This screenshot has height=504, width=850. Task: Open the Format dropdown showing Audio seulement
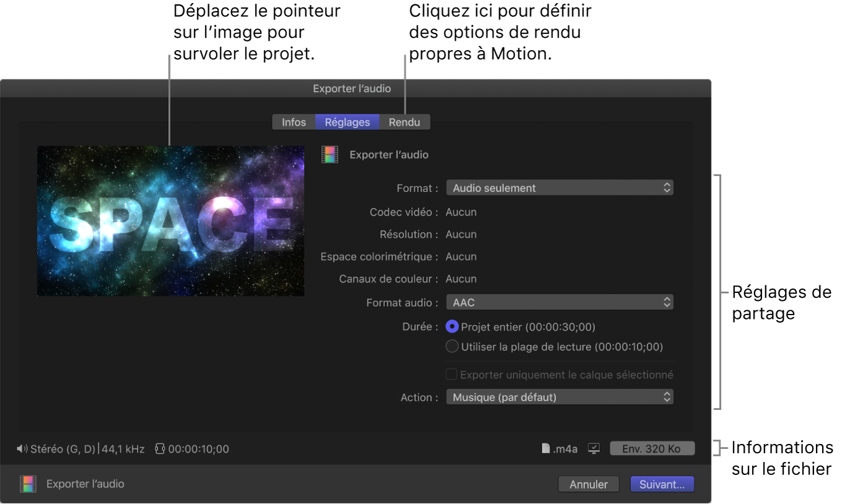[559, 187]
